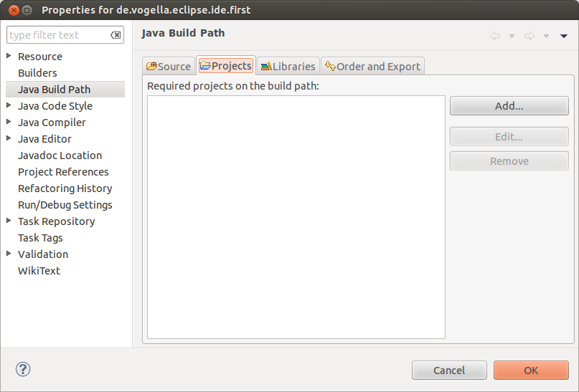579x392 pixels.
Task: Select Java Code Style entry
Action: [x=55, y=106]
